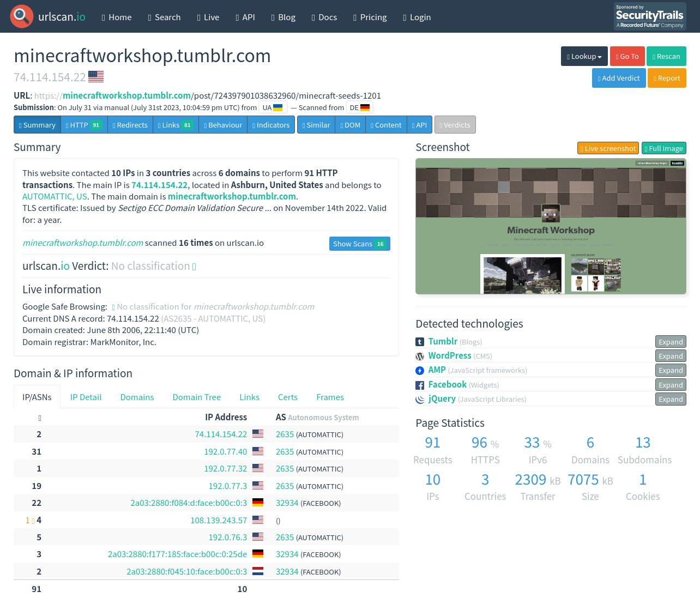Open the Search menu item
The height and width of the screenshot is (610, 700).
[164, 17]
